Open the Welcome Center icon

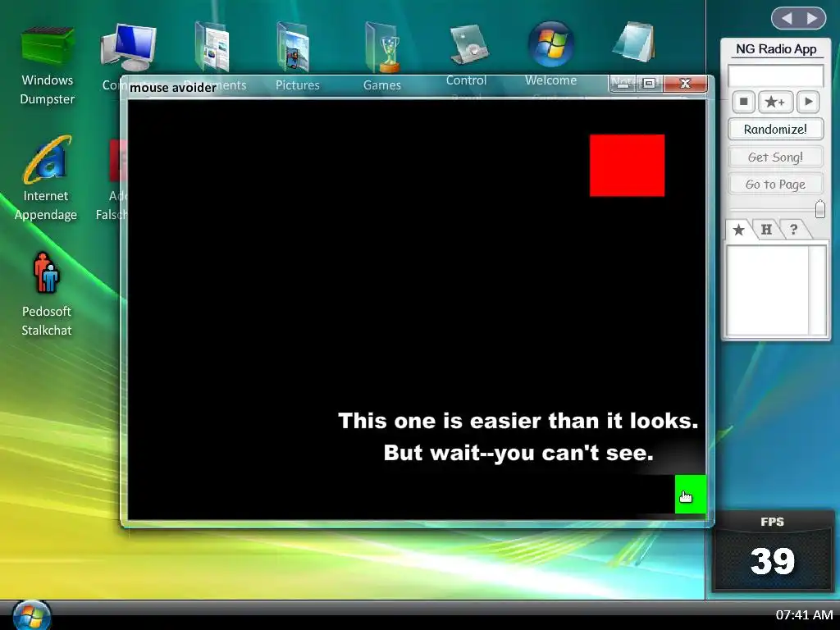click(550, 44)
